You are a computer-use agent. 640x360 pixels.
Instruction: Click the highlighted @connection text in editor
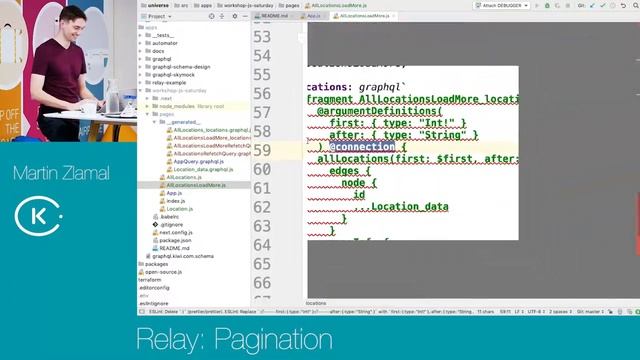tap(362, 147)
